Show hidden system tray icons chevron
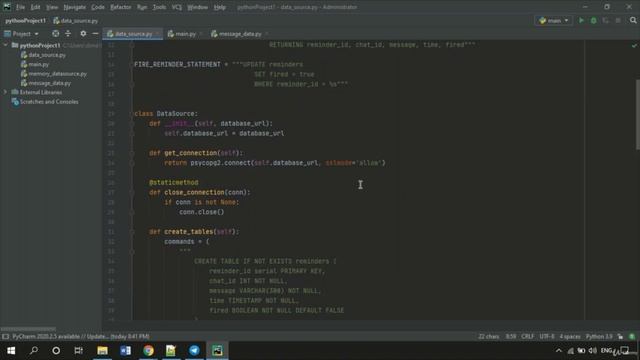Screen dimensions: 640x360 tap(559, 351)
